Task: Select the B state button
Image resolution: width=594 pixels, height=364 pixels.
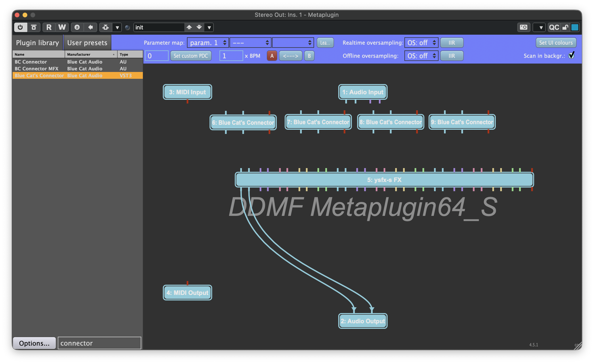Action: pyautogui.click(x=309, y=56)
